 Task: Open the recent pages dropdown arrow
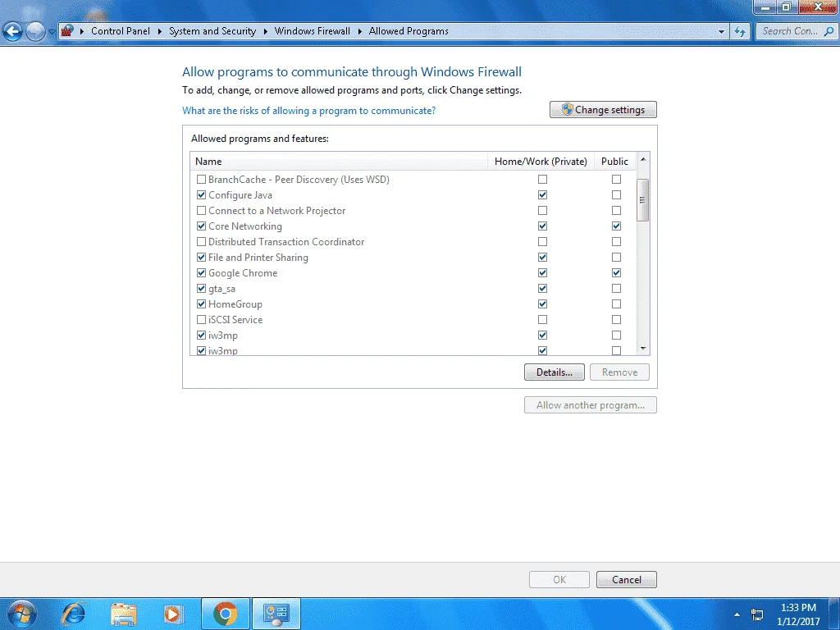coord(52,32)
